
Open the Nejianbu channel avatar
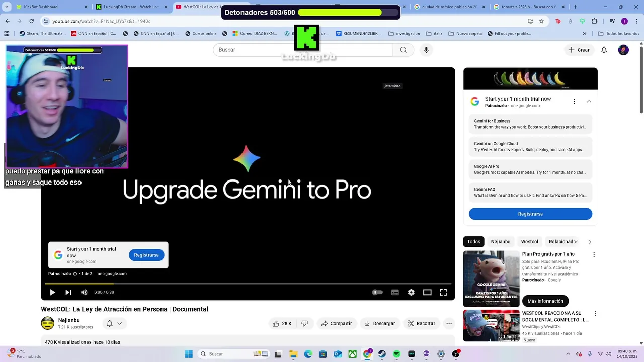pos(47,323)
